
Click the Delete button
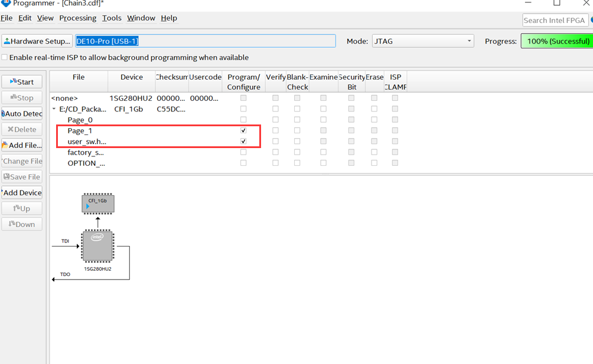pyautogui.click(x=22, y=130)
